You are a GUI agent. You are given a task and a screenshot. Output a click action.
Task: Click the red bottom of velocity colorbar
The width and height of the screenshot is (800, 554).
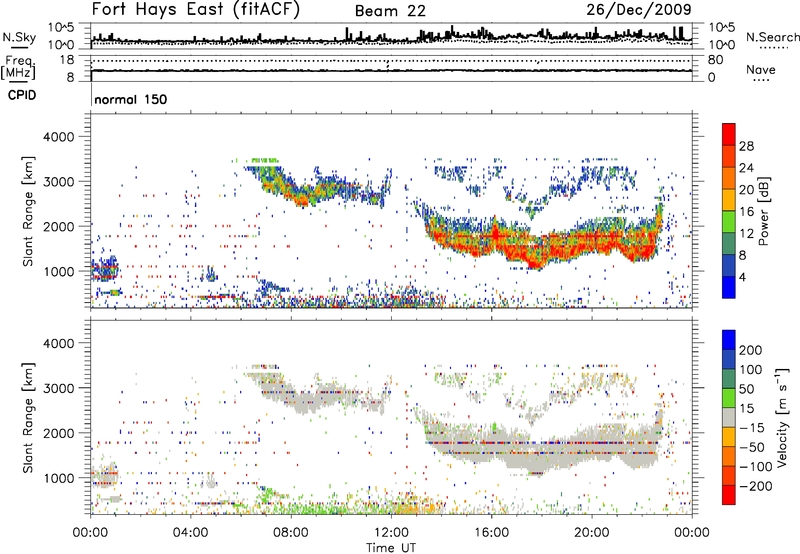pos(729,495)
